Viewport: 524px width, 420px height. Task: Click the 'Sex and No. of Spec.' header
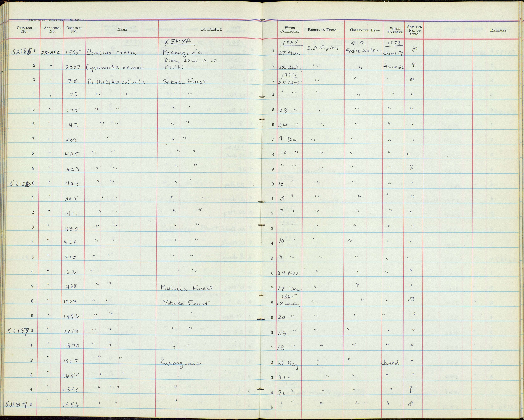pyautogui.click(x=414, y=31)
